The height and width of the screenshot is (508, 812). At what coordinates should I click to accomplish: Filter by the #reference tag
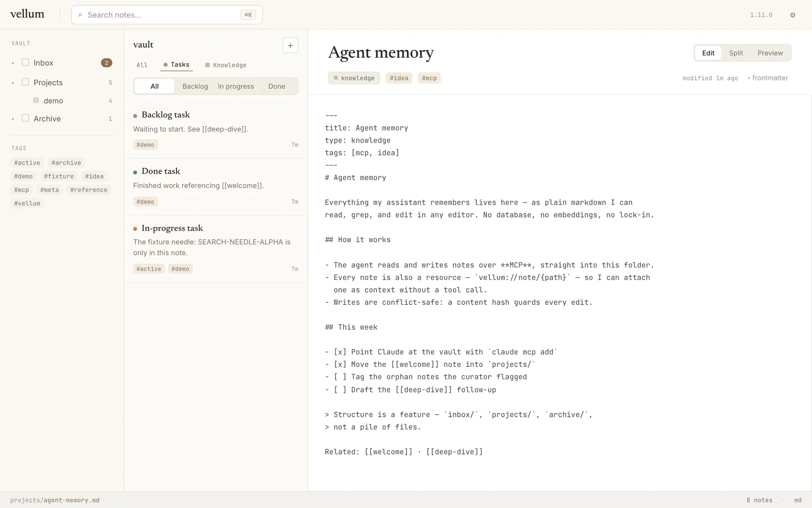click(89, 190)
